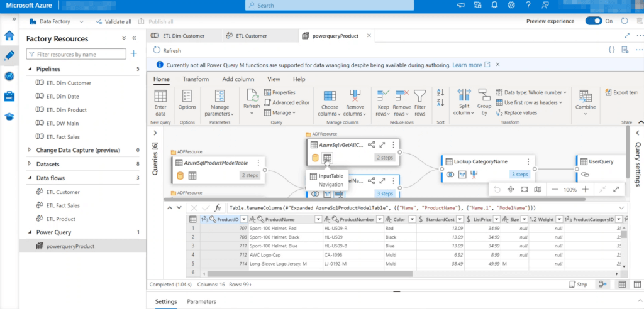
Task: Expand the formula bar chevron
Action: tap(621, 208)
